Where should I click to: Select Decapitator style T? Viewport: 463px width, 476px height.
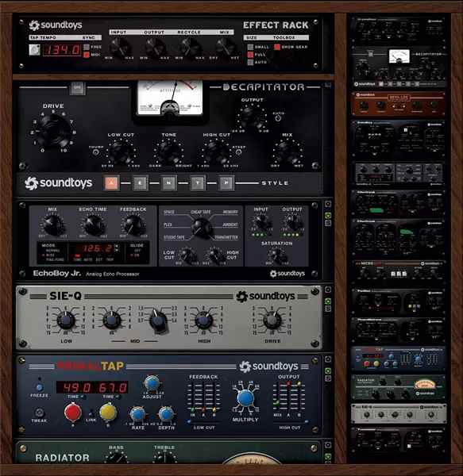(x=198, y=183)
